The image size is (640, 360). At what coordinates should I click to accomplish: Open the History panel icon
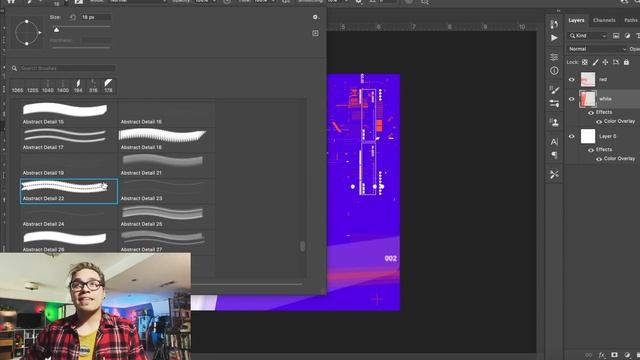pyautogui.click(x=554, y=24)
